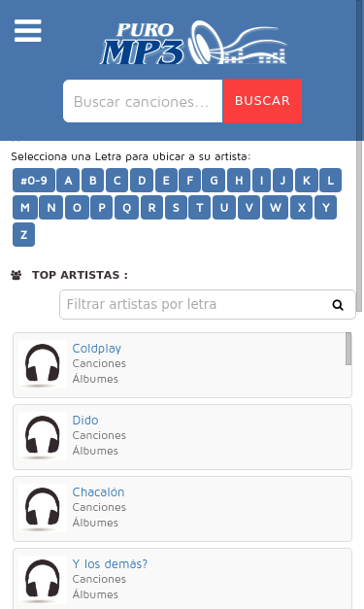Choose letter M to locate artists
The height and width of the screenshot is (609, 364).
tap(25, 208)
